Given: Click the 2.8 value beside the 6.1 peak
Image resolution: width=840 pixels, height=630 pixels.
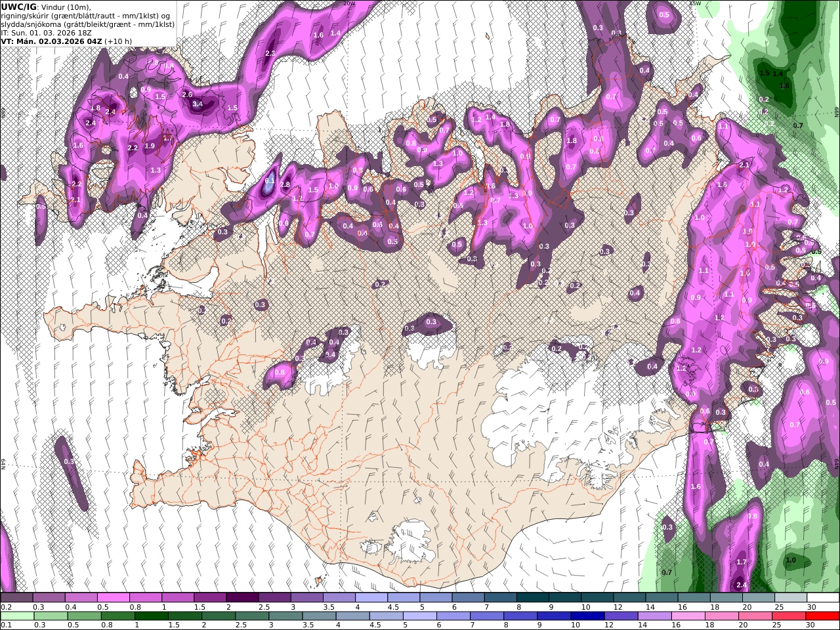Looking at the screenshot, I should click(x=285, y=185).
